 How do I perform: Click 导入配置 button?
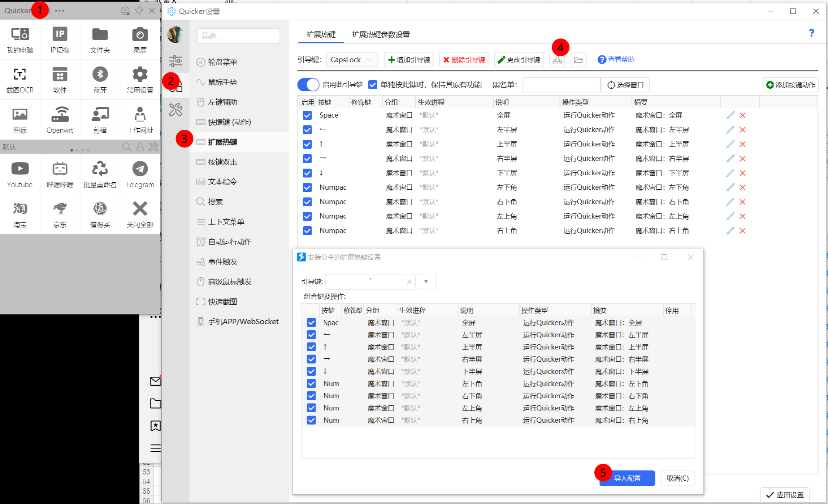[x=627, y=478]
